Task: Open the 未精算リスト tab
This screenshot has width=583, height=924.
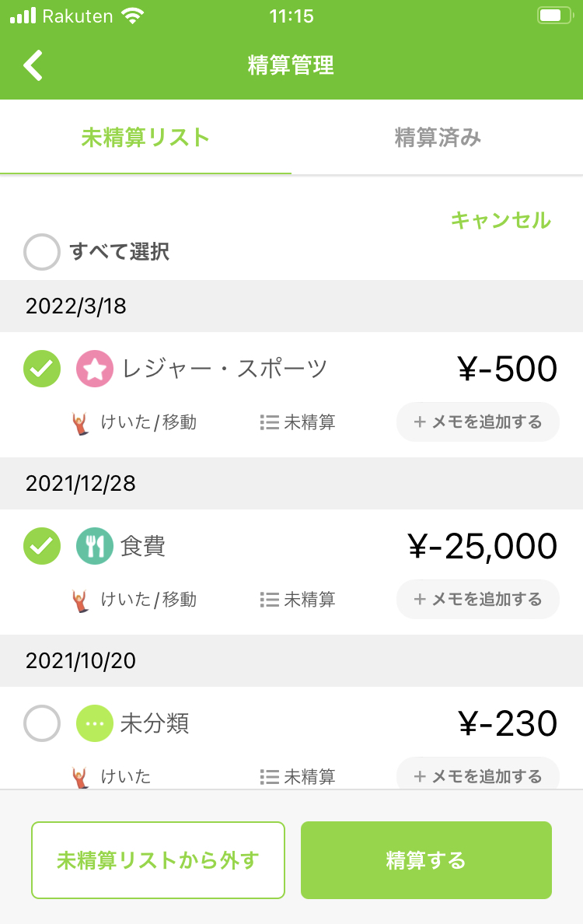Action: click(145, 138)
